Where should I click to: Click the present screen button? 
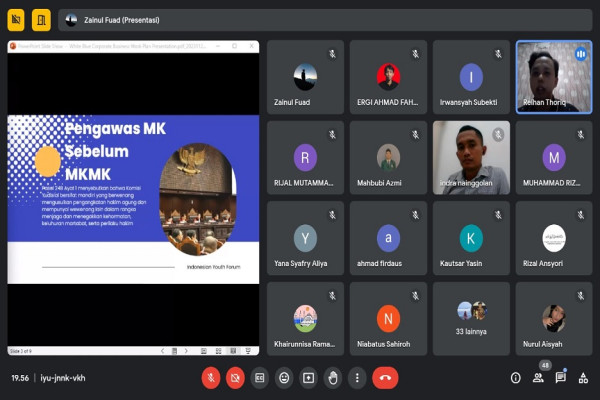click(308, 378)
